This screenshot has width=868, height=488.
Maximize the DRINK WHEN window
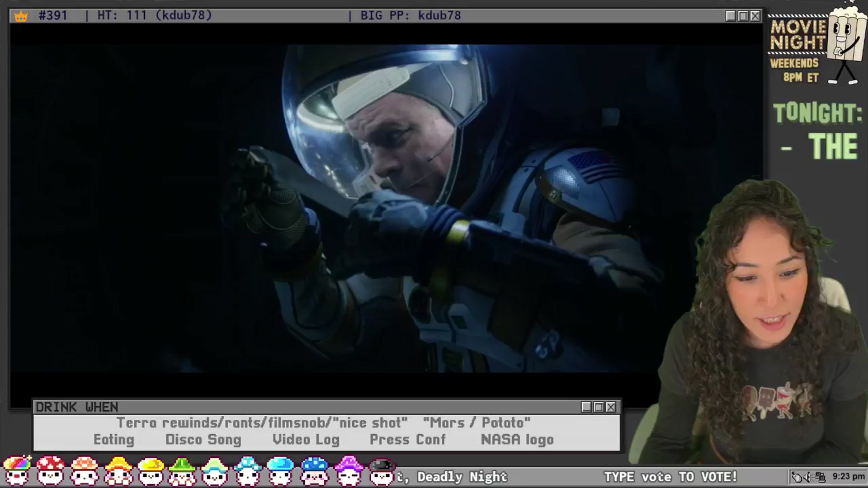[x=599, y=407]
